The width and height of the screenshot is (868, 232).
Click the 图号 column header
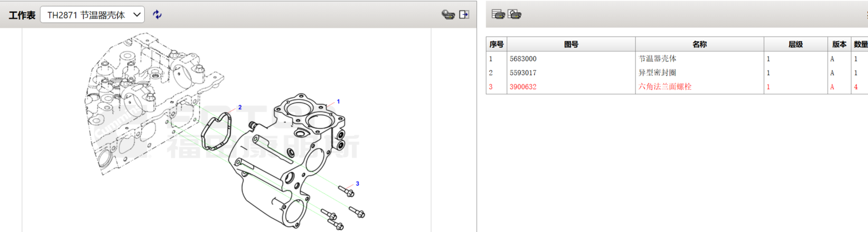(x=571, y=45)
